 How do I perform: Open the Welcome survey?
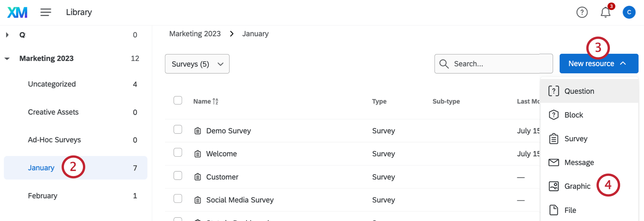click(x=221, y=154)
